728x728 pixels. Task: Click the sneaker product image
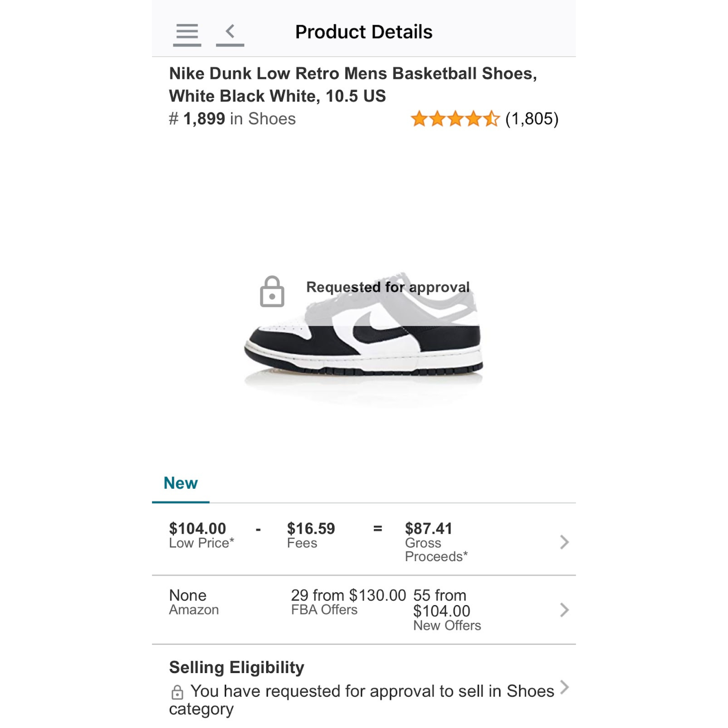[364, 339]
